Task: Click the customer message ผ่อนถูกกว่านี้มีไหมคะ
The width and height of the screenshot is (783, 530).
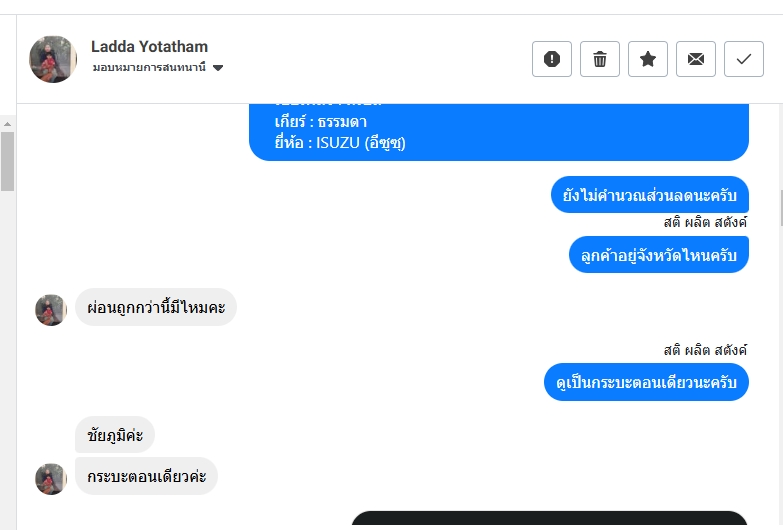Action: (x=156, y=307)
